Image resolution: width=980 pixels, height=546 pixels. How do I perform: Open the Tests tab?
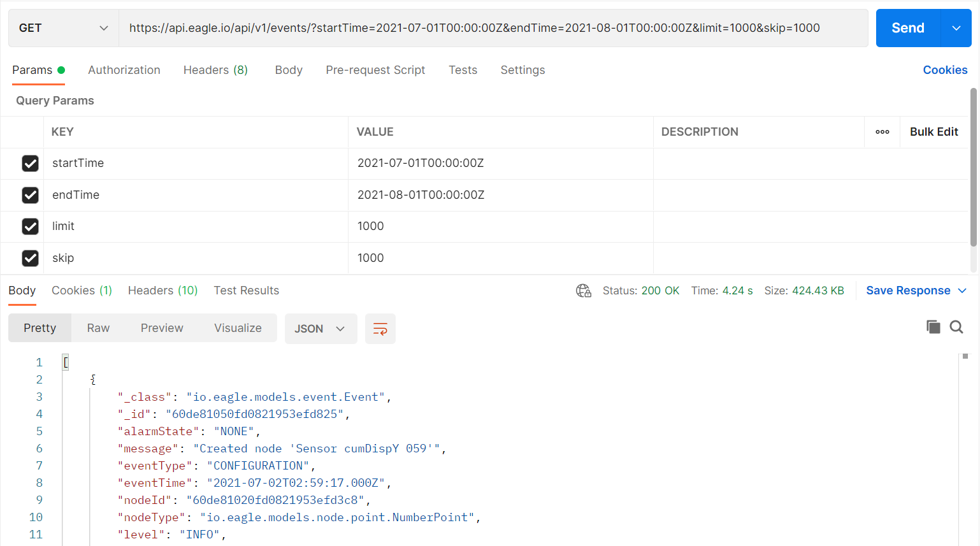[463, 70]
